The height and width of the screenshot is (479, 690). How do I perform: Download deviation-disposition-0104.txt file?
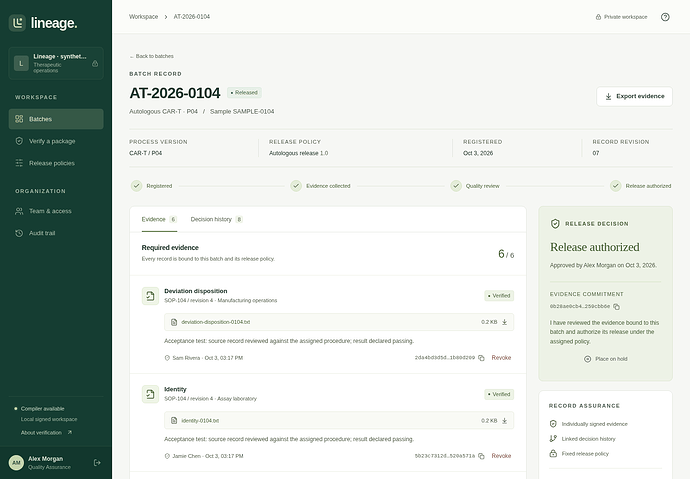click(x=505, y=322)
